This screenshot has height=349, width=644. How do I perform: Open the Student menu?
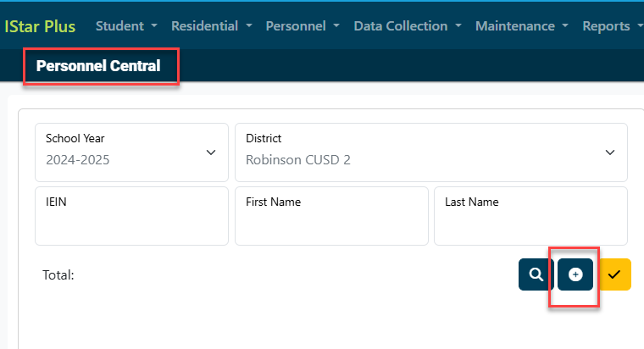coord(126,26)
